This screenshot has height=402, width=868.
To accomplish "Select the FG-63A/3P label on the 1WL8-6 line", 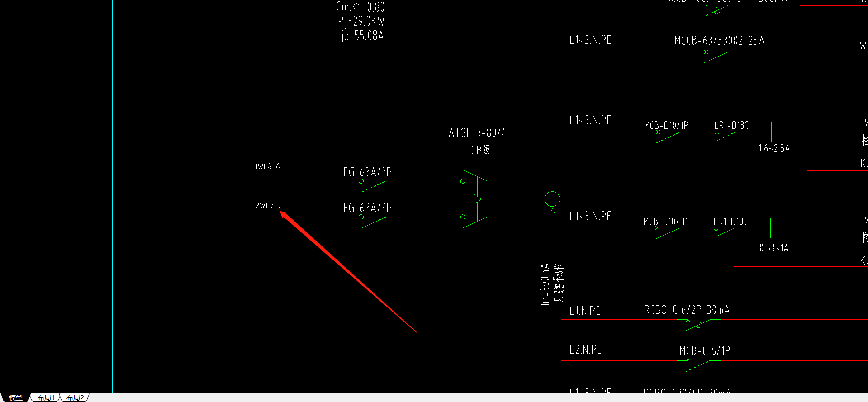I will click(367, 172).
